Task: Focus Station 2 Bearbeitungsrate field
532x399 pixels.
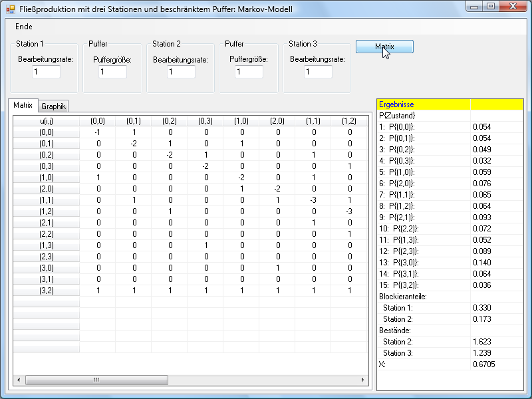Action: tap(181, 72)
